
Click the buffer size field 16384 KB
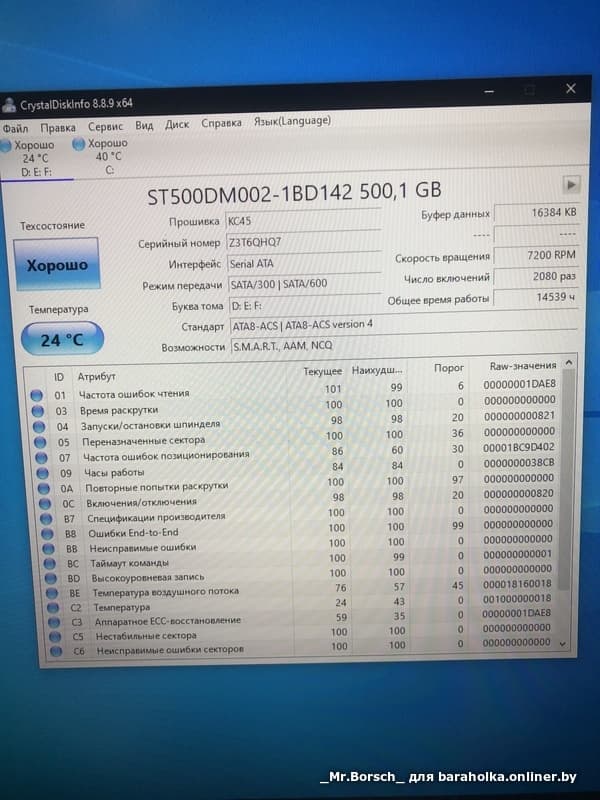[x=536, y=213]
